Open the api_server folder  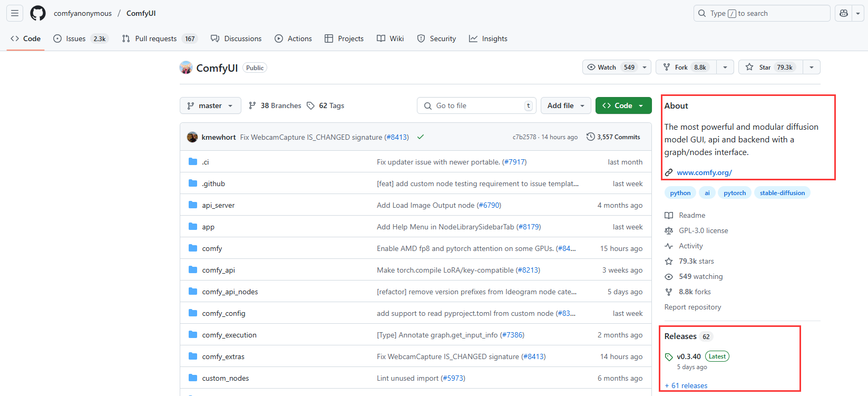pyautogui.click(x=218, y=205)
